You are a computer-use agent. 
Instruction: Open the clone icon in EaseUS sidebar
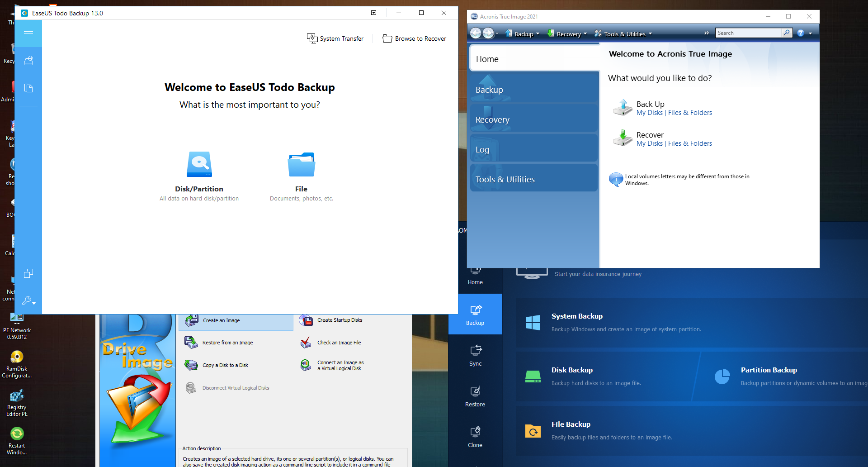click(28, 273)
